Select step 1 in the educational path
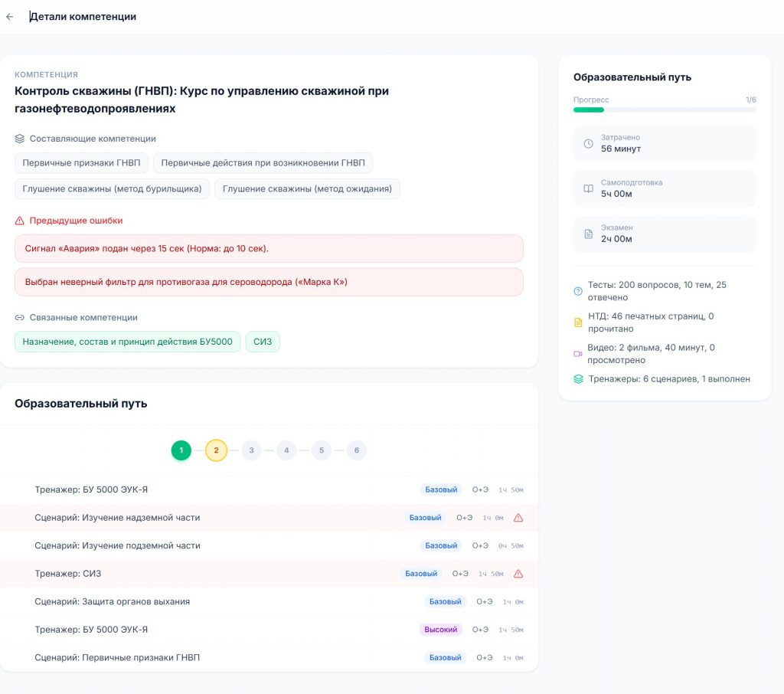Viewport: 784px width, 694px height. 181,450
